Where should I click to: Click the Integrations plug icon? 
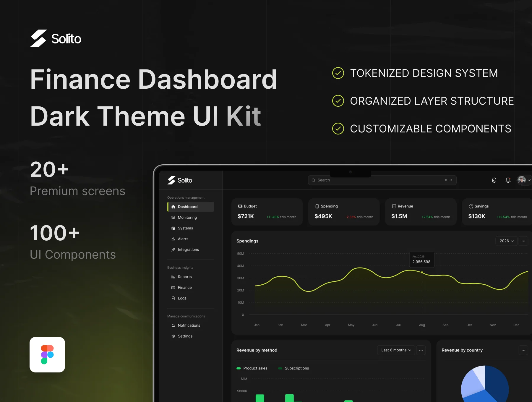point(173,249)
